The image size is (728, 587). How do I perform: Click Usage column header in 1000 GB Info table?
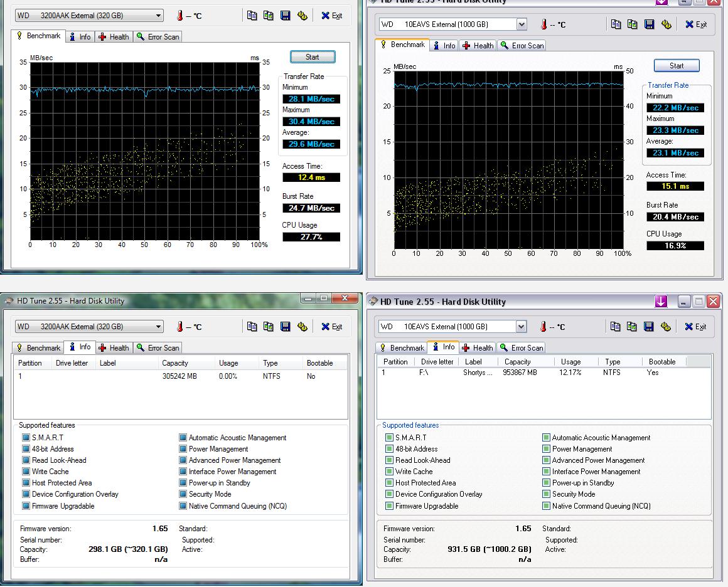[x=575, y=361]
